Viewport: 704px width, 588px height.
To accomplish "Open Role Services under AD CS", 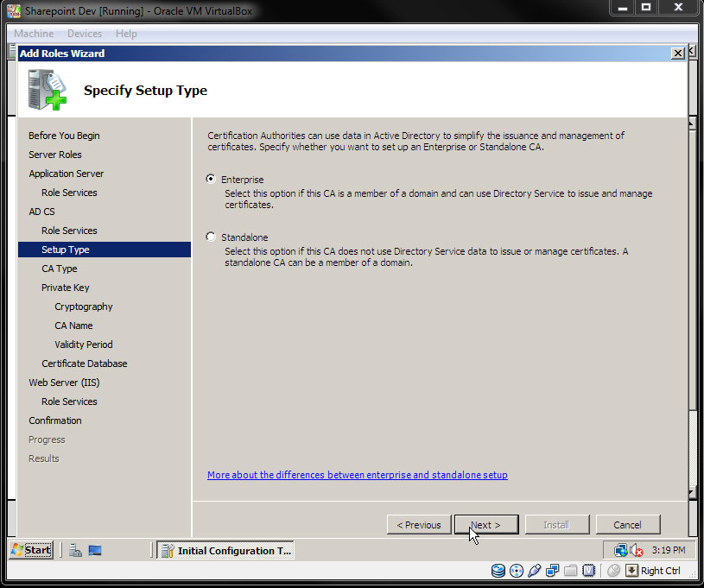I will pyautogui.click(x=69, y=231).
